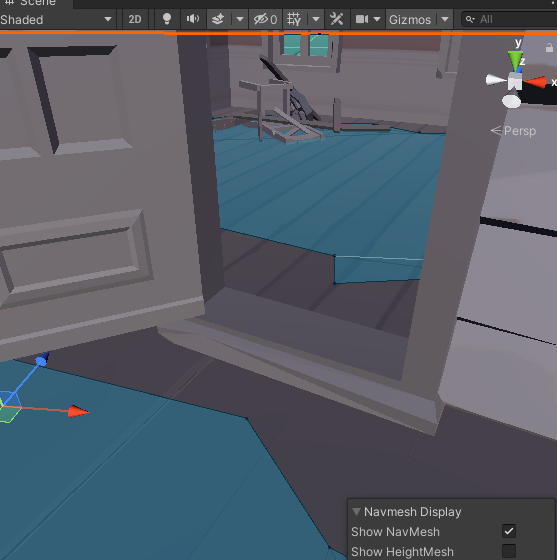557x560 pixels.
Task: Click the white left-pointing gizmo cone
Action: [496, 80]
